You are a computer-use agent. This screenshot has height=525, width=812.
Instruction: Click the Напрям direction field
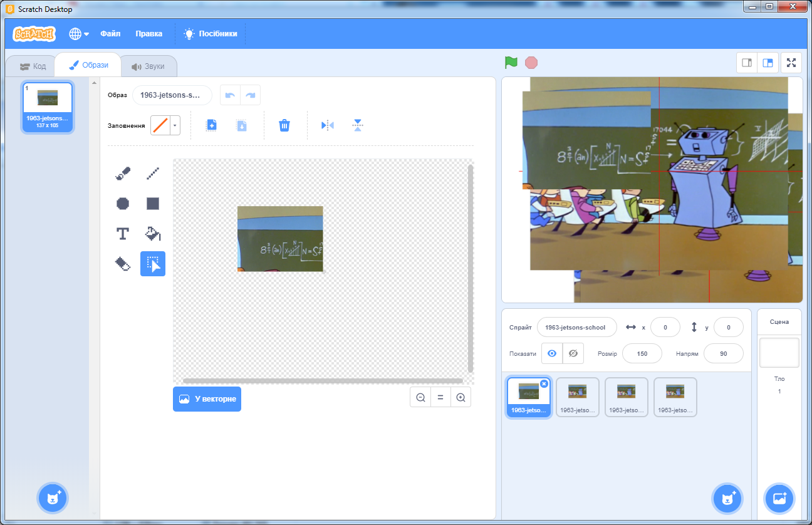724,353
